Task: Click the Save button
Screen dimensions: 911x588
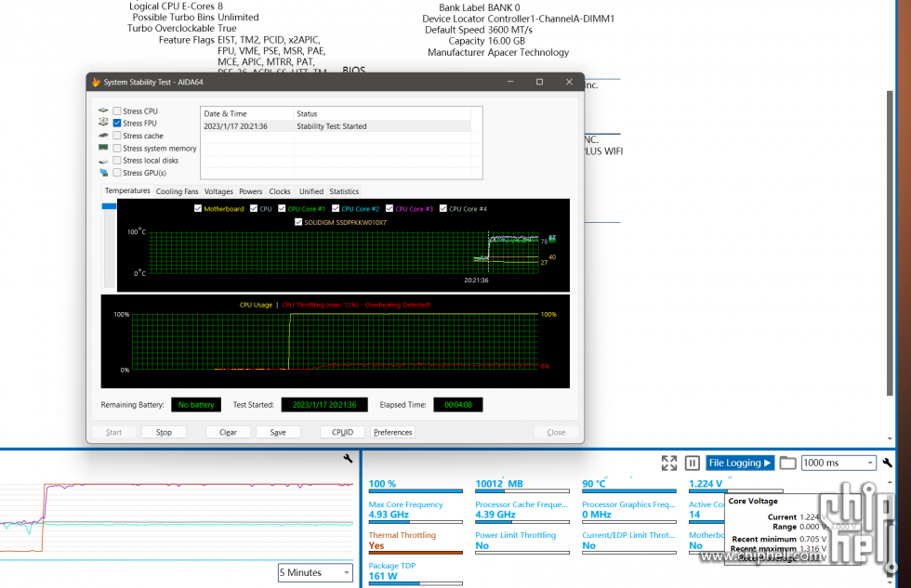Action: [x=278, y=432]
